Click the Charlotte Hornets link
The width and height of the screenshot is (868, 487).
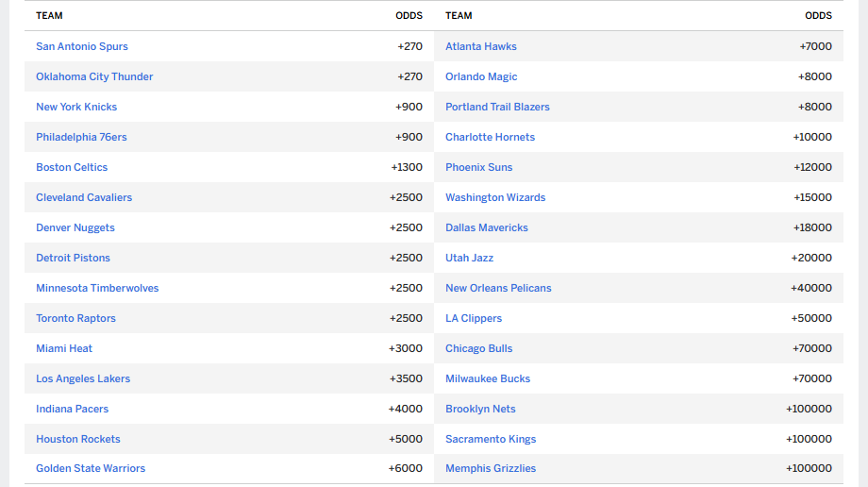pos(491,137)
